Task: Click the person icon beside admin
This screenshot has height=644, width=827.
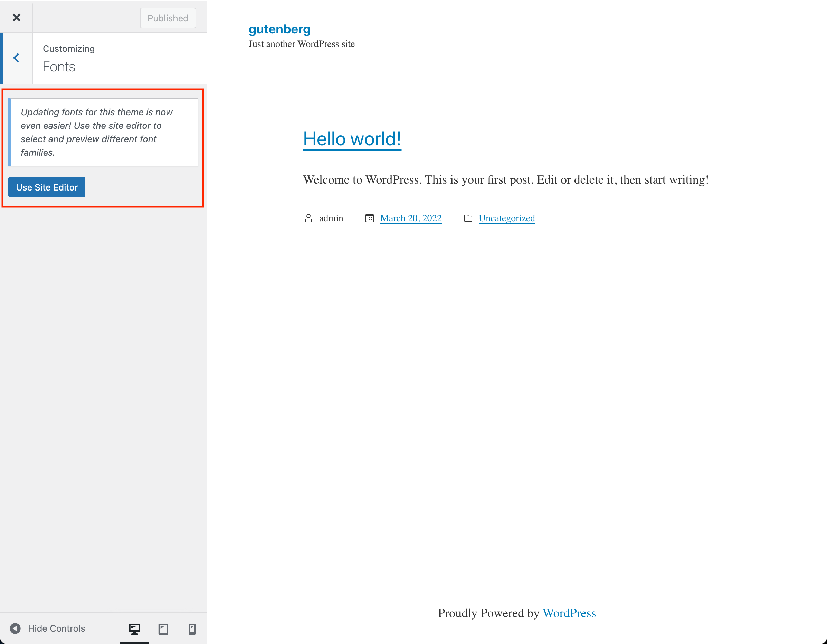Action: [308, 218]
